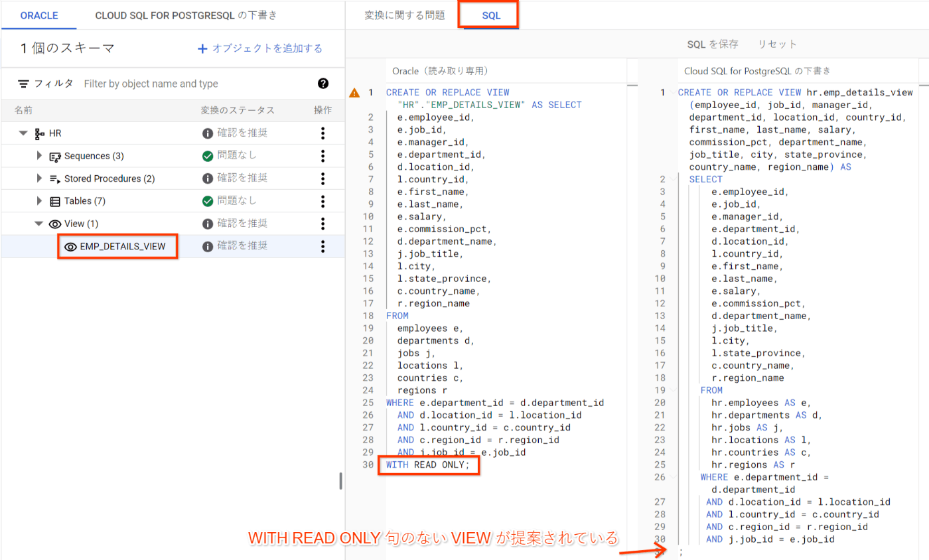Click the Stored Procedures type icon
929x560 pixels.
point(55,178)
